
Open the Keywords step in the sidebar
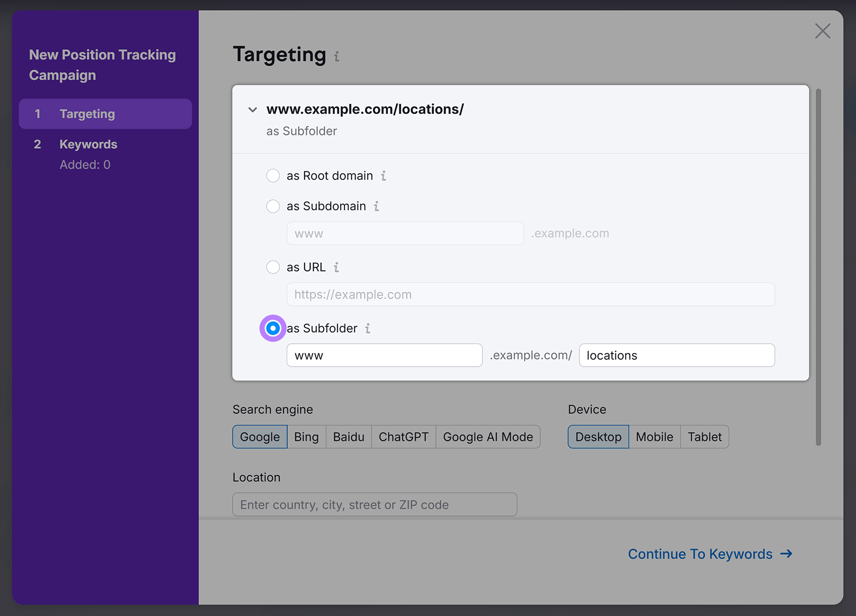(x=88, y=144)
